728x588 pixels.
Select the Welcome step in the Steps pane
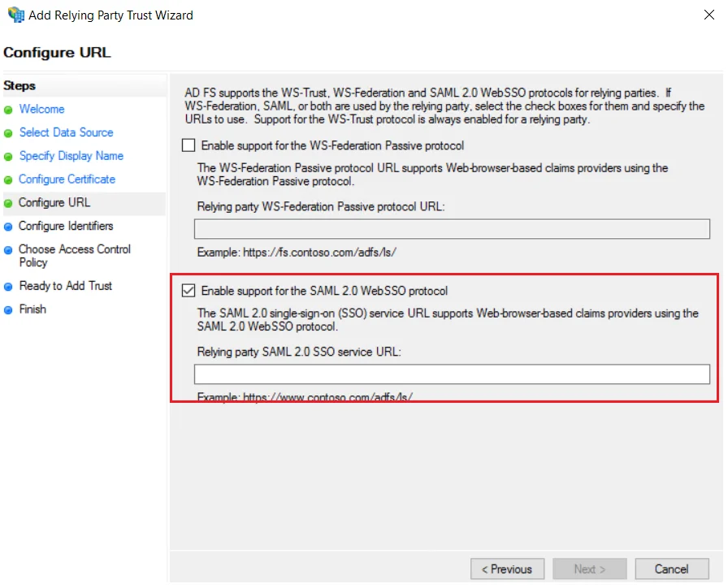(41, 109)
